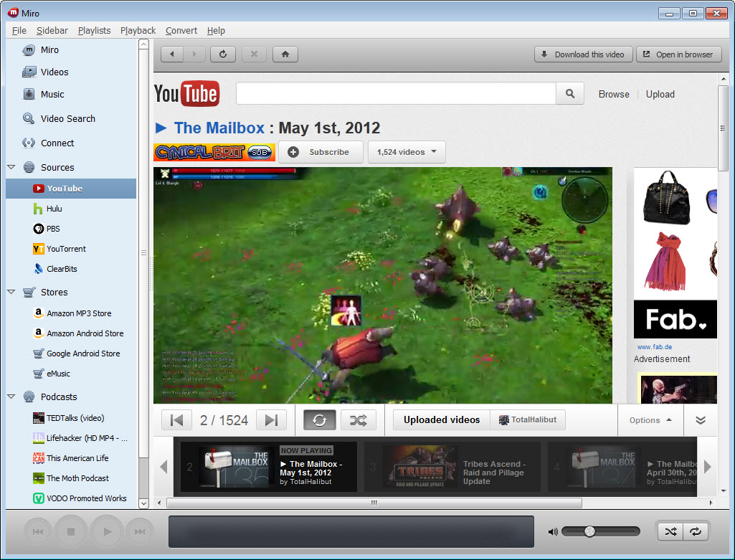This screenshot has width=735, height=560.
Task: Click Open in browser button
Action: click(678, 54)
